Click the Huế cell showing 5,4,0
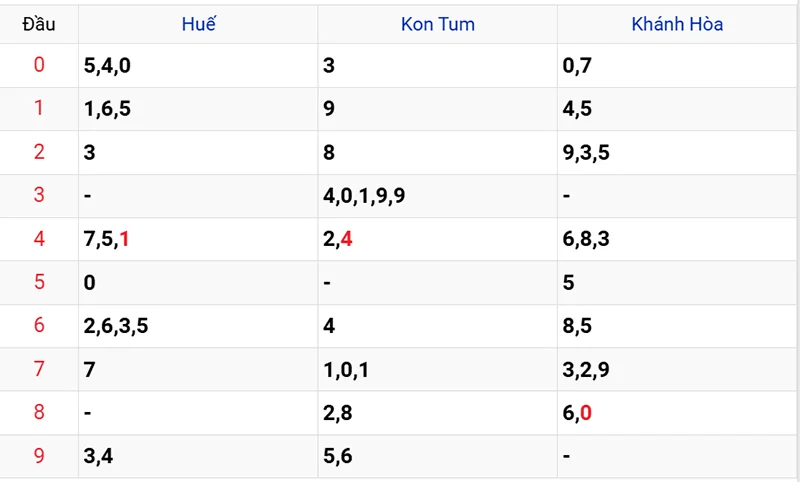Image resolution: width=800 pixels, height=482 pixels. click(x=107, y=66)
